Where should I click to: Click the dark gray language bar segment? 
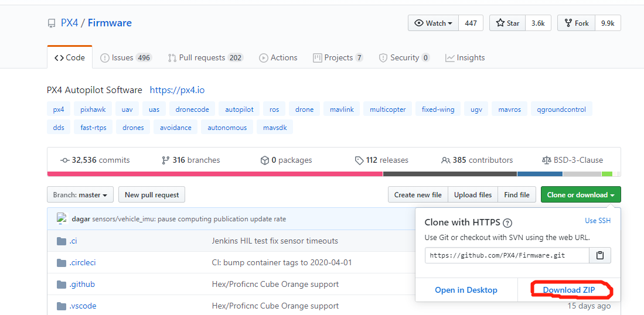coord(449,174)
